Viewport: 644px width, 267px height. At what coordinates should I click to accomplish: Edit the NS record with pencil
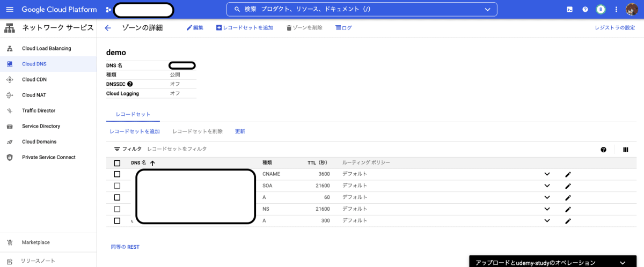(568, 209)
